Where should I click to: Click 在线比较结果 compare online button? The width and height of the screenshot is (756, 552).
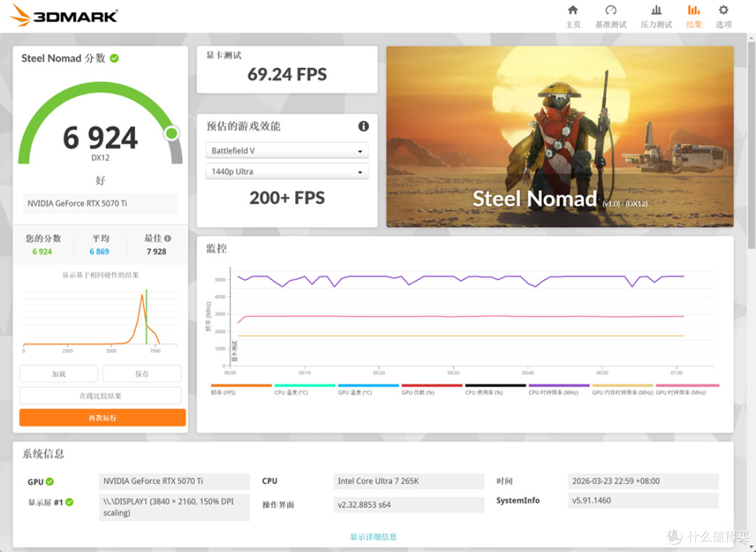click(100, 396)
